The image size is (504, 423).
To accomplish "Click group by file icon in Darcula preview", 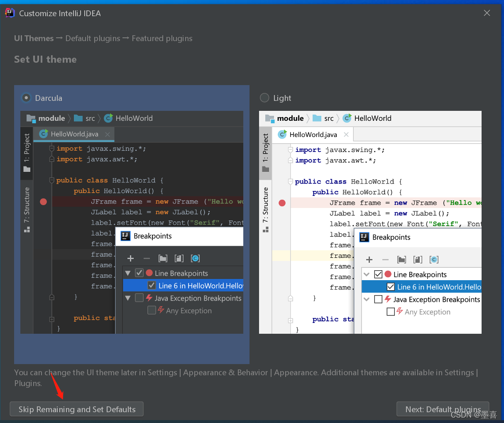I will coord(179,258).
